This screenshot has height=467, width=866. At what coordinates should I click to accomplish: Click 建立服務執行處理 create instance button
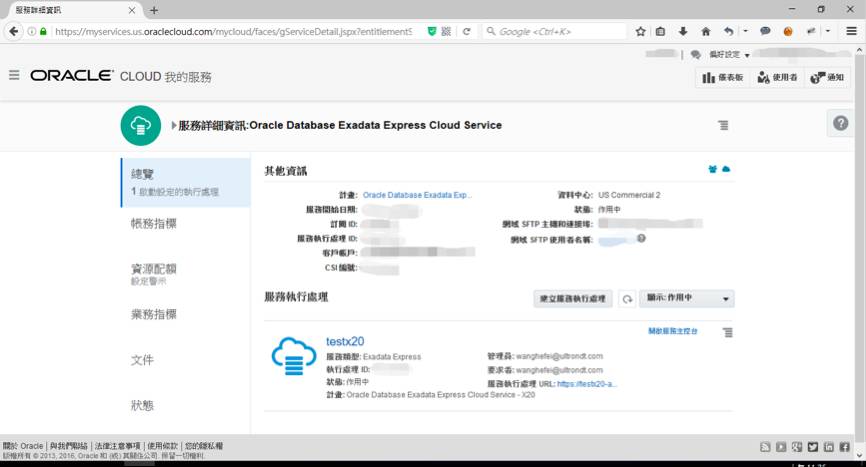(x=573, y=299)
